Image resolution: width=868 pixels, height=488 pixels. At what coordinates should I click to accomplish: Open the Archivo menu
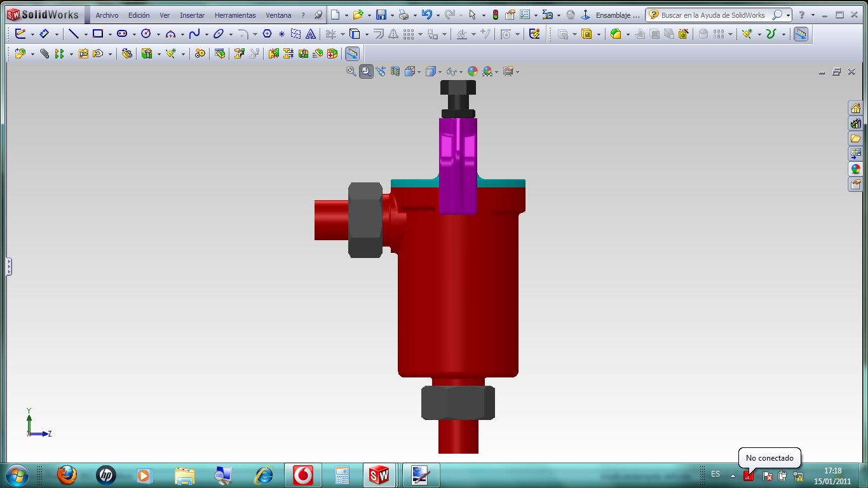click(107, 15)
